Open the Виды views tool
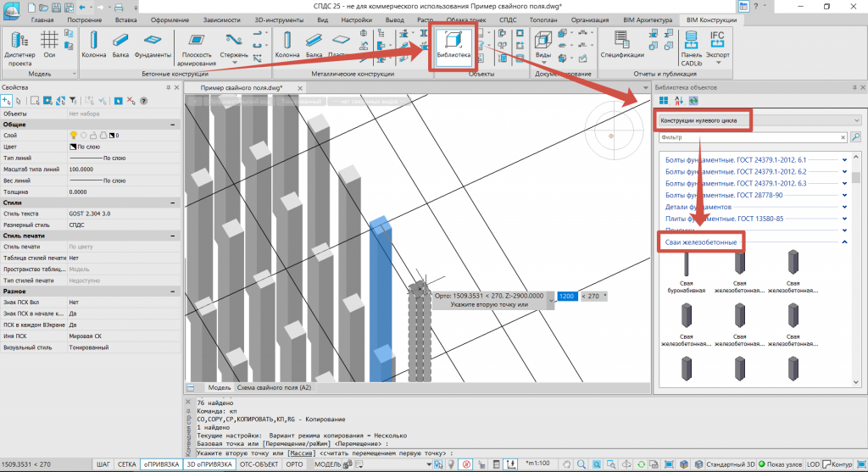Image resolution: width=868 pixels, height=472 pixels. tap(543, 46)
